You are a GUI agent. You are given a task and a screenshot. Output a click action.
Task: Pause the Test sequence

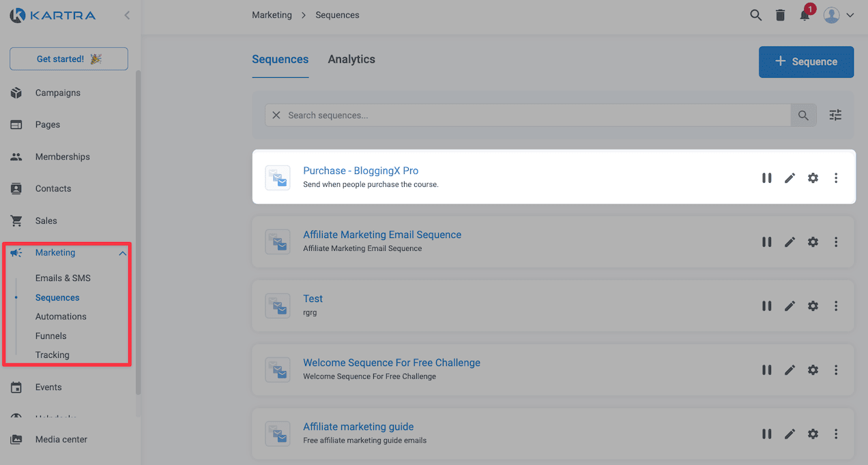[x=767, y=306]
